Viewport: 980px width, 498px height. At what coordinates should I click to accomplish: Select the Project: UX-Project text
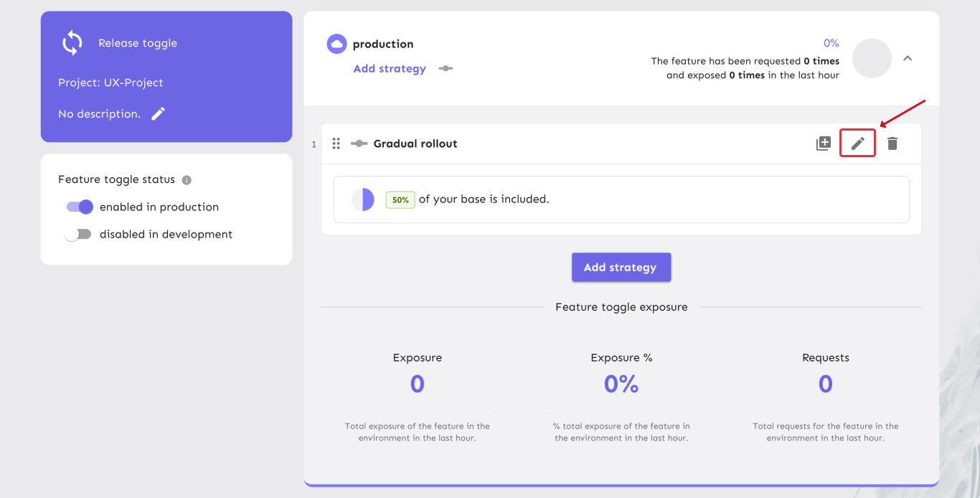click(x=110, y=83)
